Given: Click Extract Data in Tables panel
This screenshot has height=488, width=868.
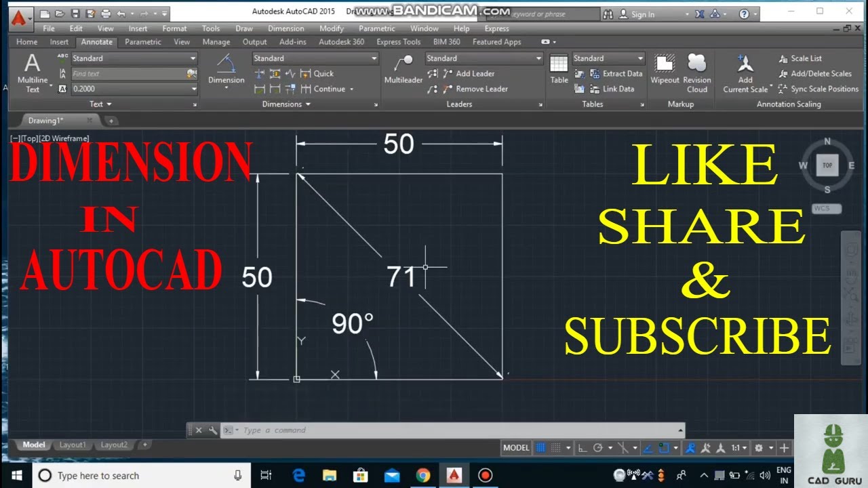Looking at the screenshot, I should pos(616,73).
